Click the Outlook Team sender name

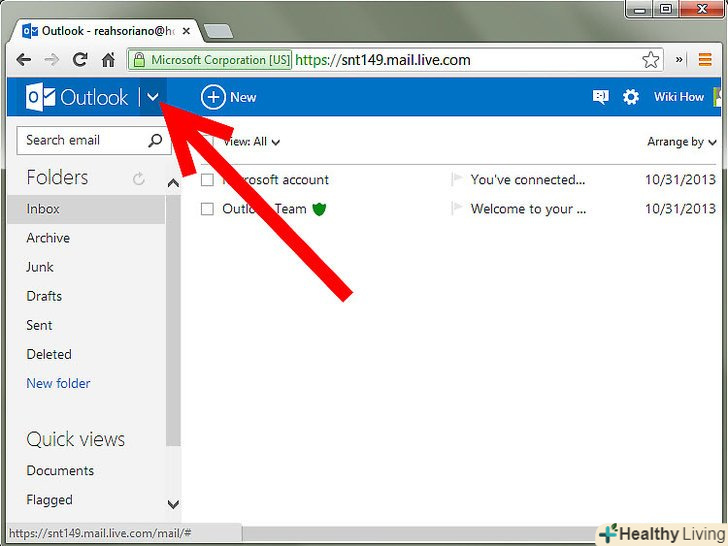coord(264,209)
